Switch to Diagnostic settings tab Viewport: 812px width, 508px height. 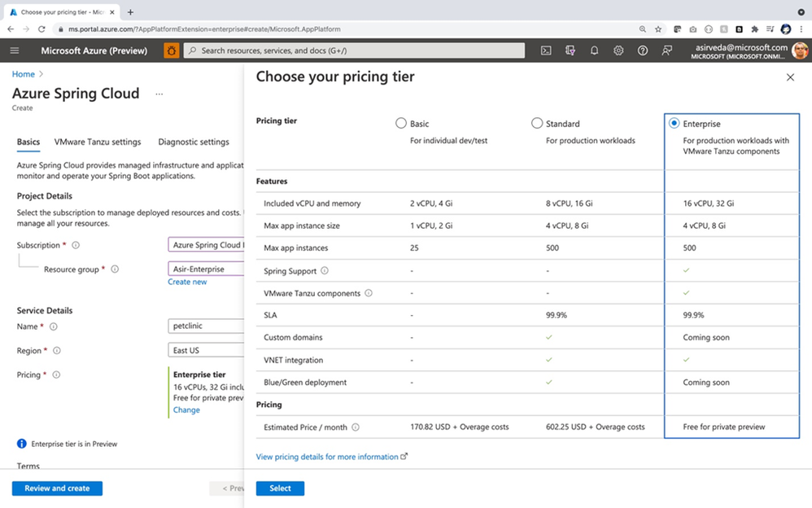pos(194,142)
